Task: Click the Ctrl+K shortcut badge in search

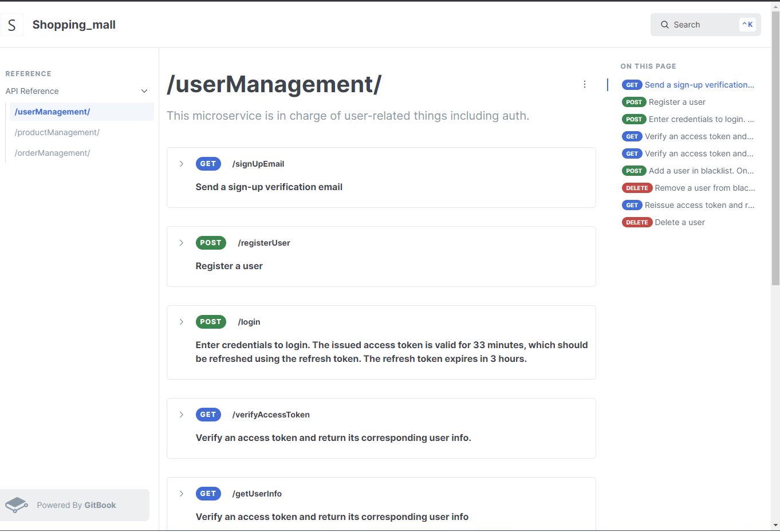Action: point(748,24)
